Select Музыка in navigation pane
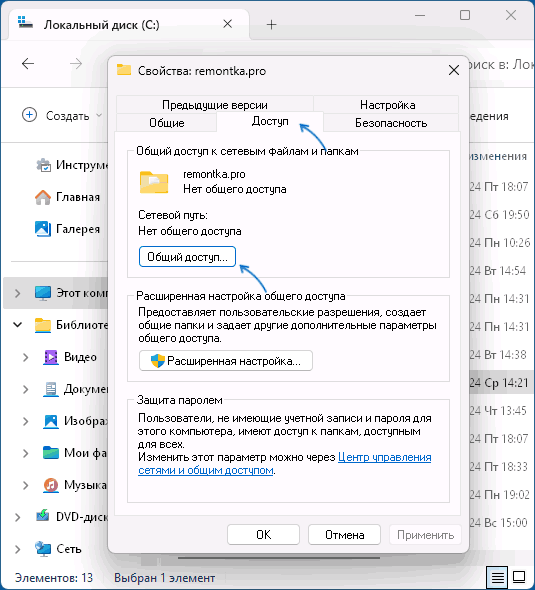 pos(85,485)
